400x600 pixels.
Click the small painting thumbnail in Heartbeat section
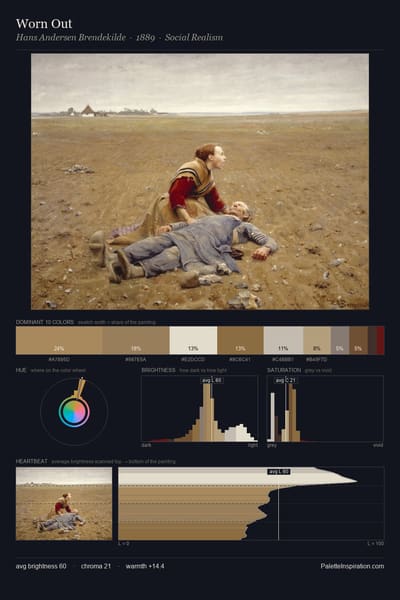pos(64,504)
